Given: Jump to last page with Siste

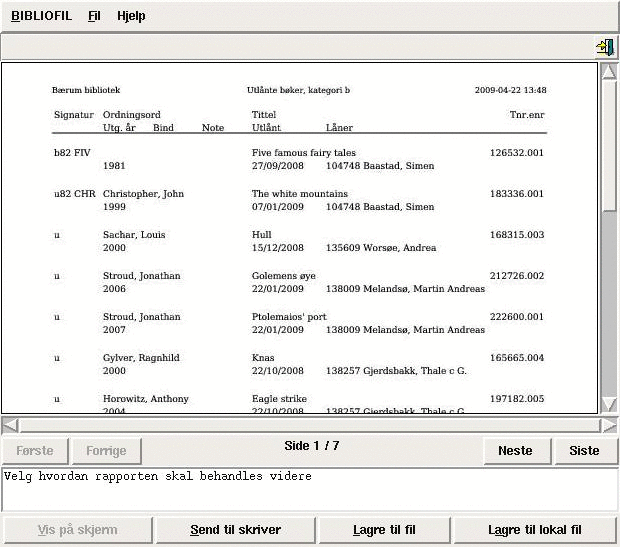Looking at the screenshot, I should click(x=584, y=450).
